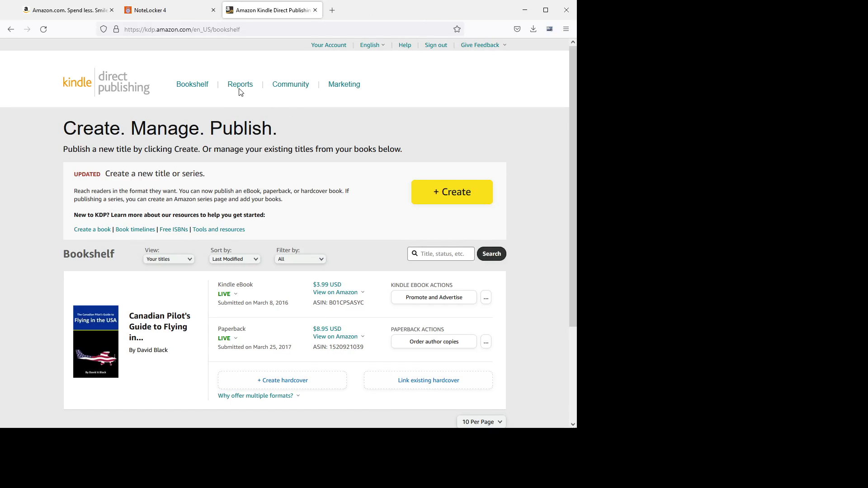Screen dimensions: 868x488
Task: Click the ASIN: B01CPSASYC text
Action: (x=339, y=303)
